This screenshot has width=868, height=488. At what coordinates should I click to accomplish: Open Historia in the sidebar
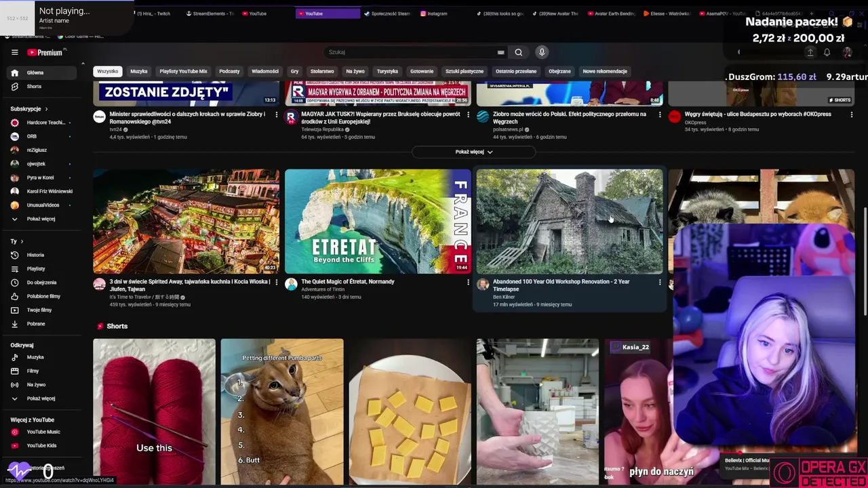coord(42,255)
